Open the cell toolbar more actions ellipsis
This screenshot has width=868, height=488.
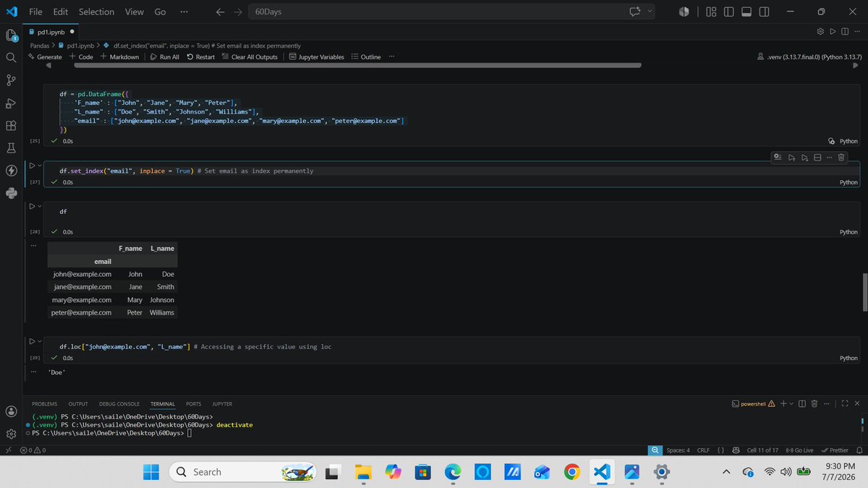[x=829, y=157]
